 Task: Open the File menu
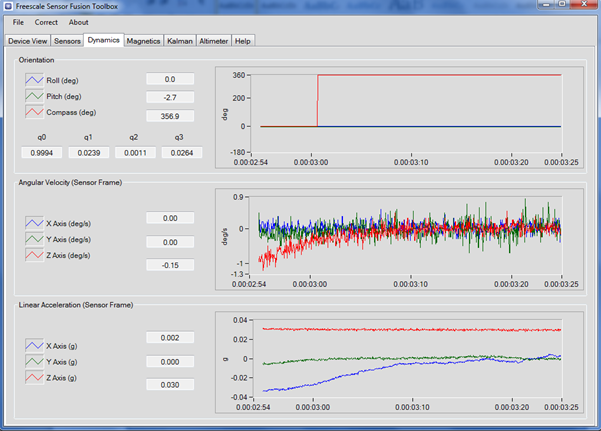[x=18, y=22]
